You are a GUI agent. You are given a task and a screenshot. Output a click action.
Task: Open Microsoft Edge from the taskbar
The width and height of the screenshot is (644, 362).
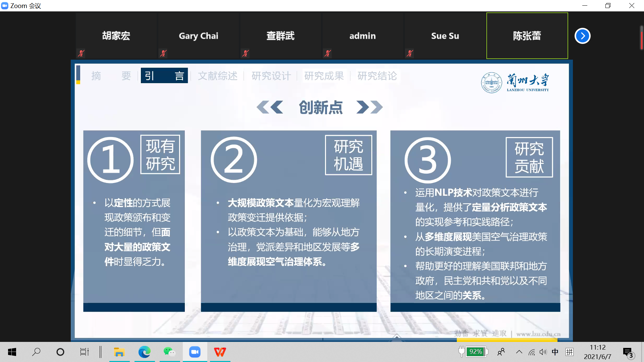point(144,352)
